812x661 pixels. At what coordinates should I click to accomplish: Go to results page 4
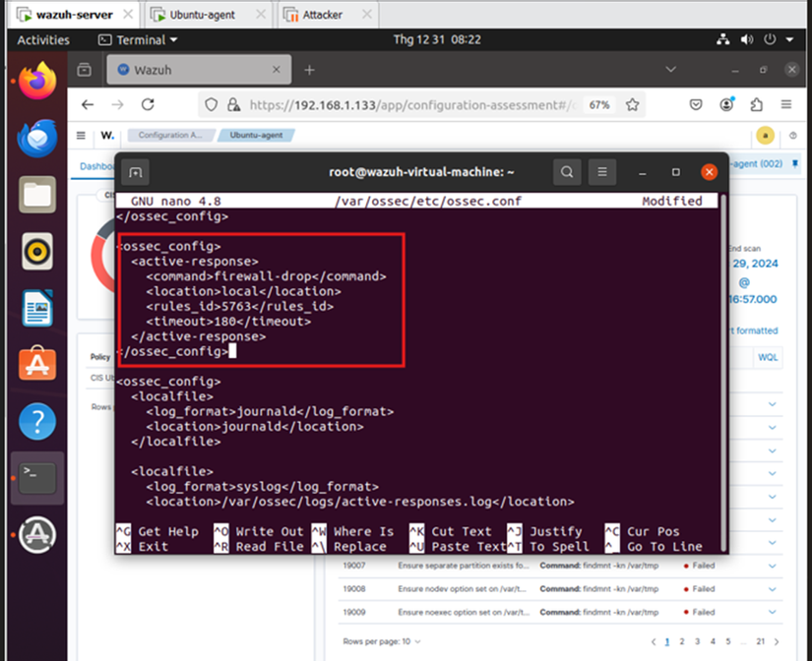pos(713,642)
